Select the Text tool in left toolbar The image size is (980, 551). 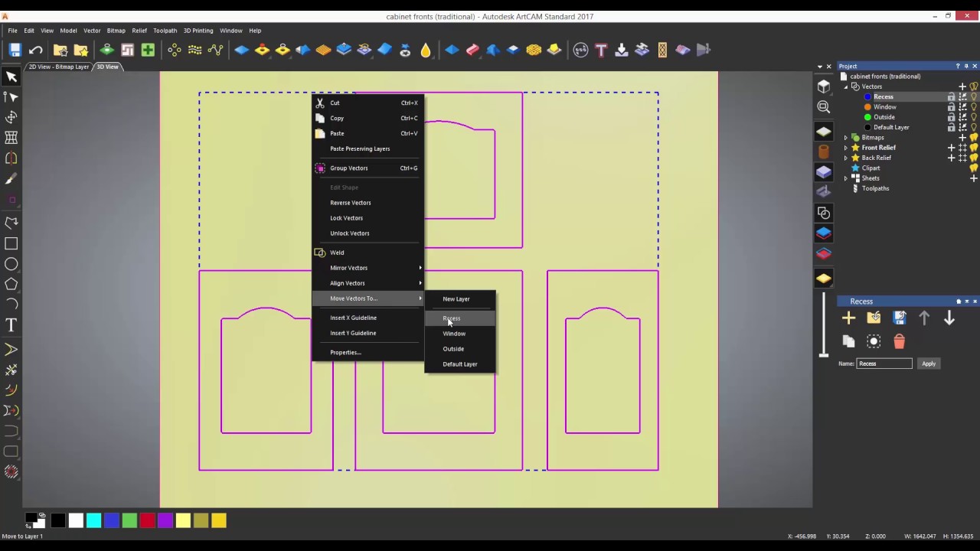pos(11,326)
